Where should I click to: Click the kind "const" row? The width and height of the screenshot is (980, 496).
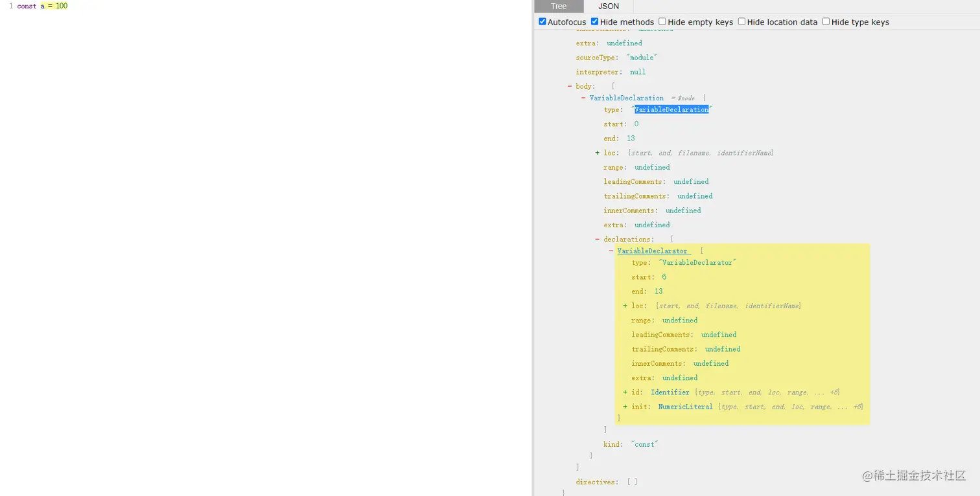pyautogui.click(x=631, y=444)
